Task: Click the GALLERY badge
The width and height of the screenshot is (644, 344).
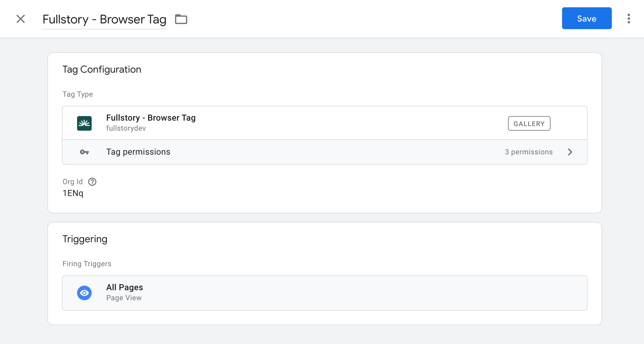Action: point(529,123)
